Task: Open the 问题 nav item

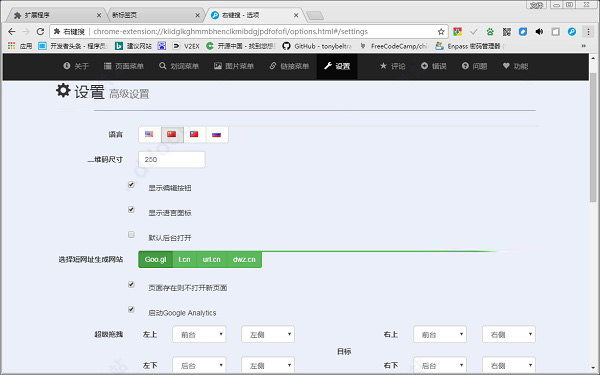Action: (x=474, y=66)
